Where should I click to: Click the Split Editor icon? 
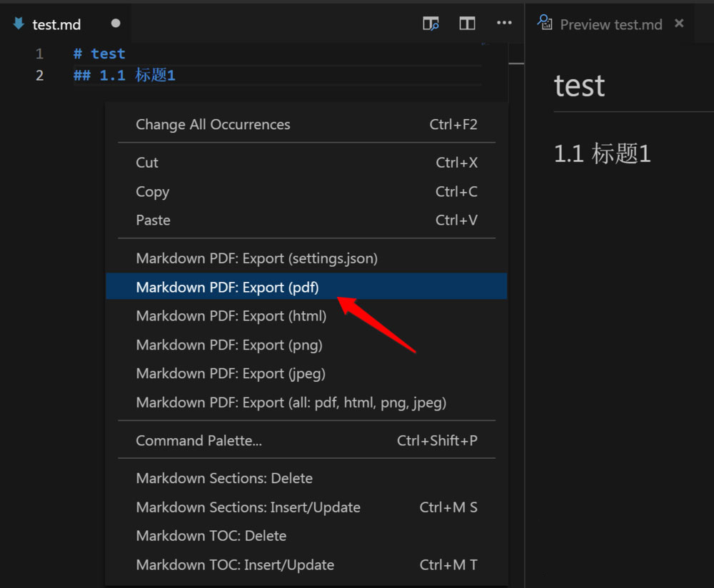tap(467, 24)
